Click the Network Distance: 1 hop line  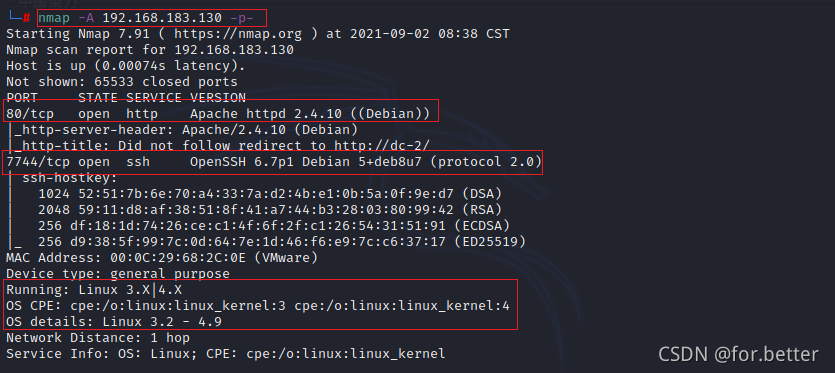[98, 338]
